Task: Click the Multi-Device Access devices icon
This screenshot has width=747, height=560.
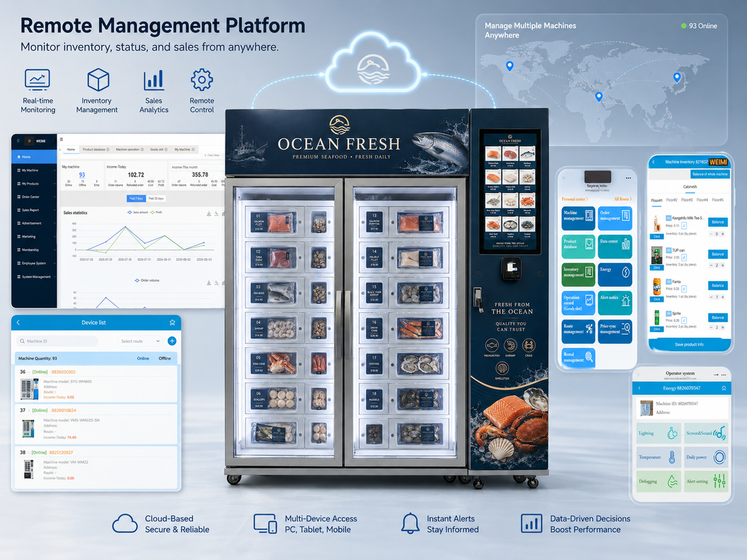Action: click(x=265, y=524)
